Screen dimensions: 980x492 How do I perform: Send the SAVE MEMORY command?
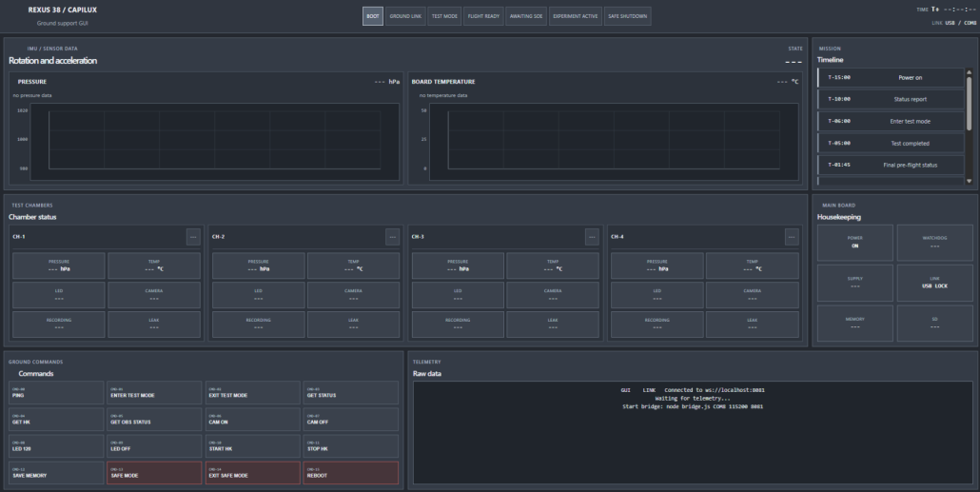coord(56,473)
